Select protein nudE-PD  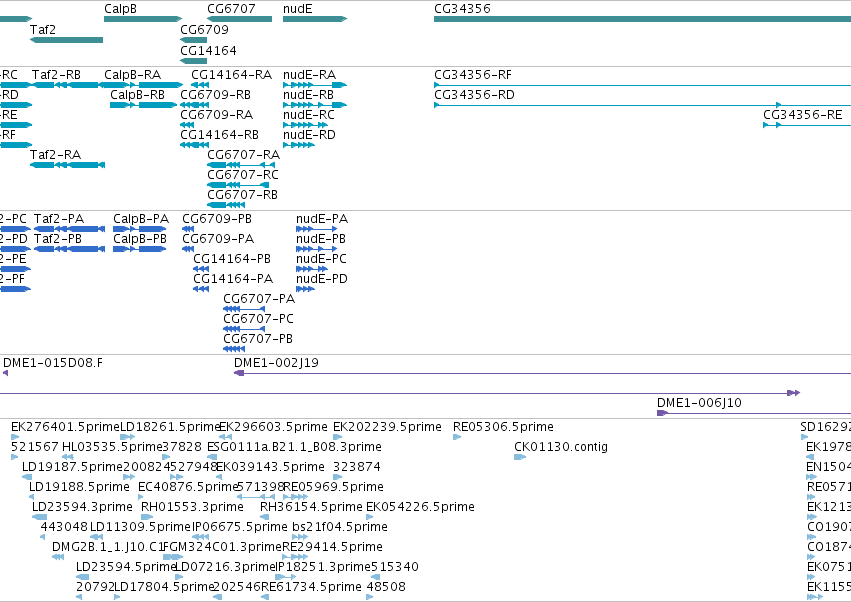click(x=322, y=279)
